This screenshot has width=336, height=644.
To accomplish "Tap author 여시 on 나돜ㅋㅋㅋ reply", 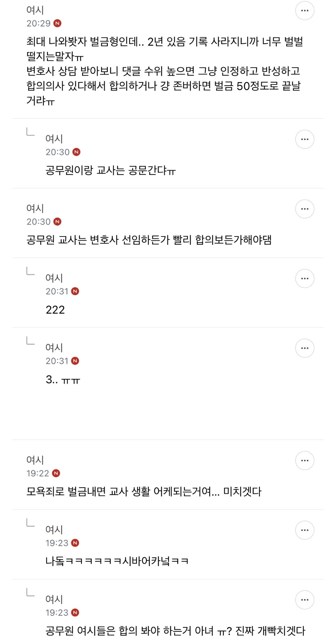I will pos(54,529).
